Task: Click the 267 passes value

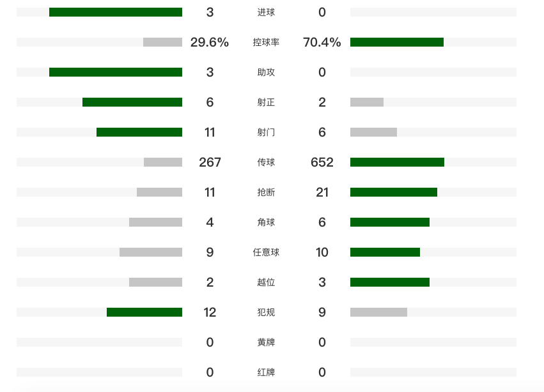Action: [x=210, y=162]
